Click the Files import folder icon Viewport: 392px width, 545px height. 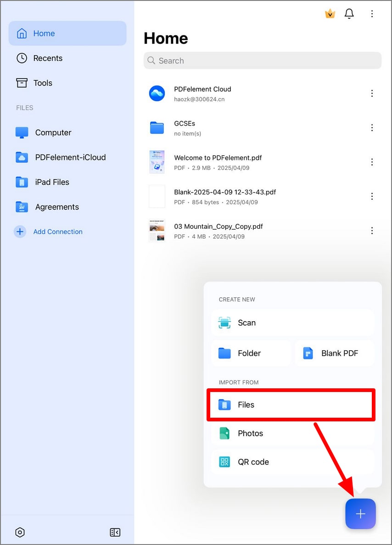point(224,404)
